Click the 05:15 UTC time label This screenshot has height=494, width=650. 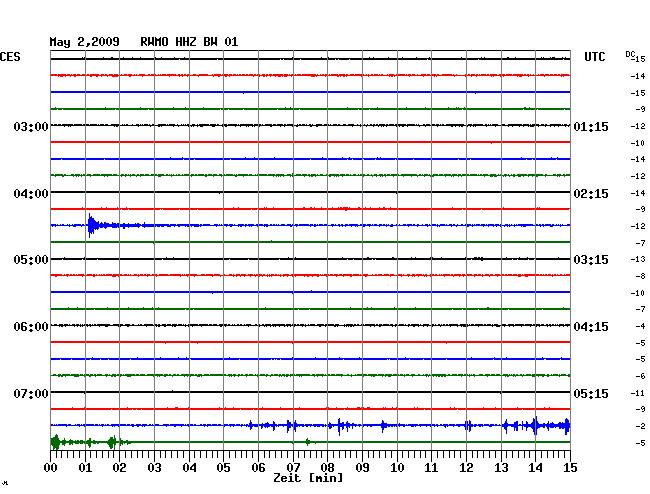coord(591,393)
